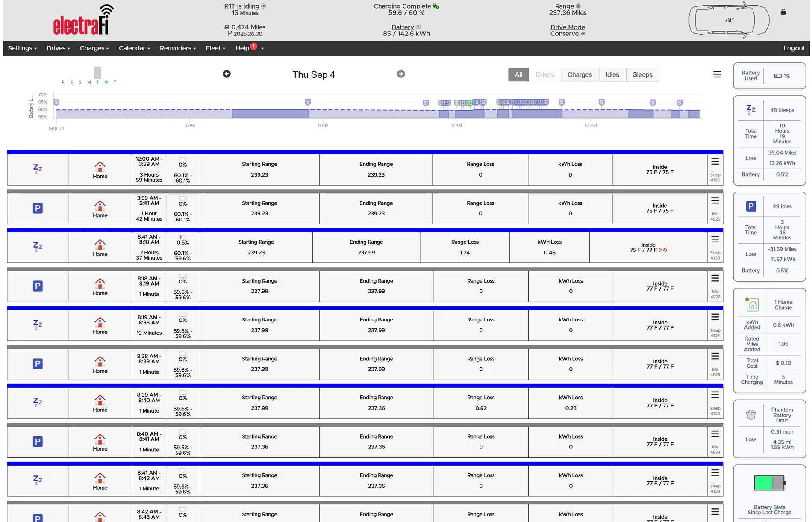Click Battery Used 1% indicator
812x522 pixels.
click(x=782, y=76)
